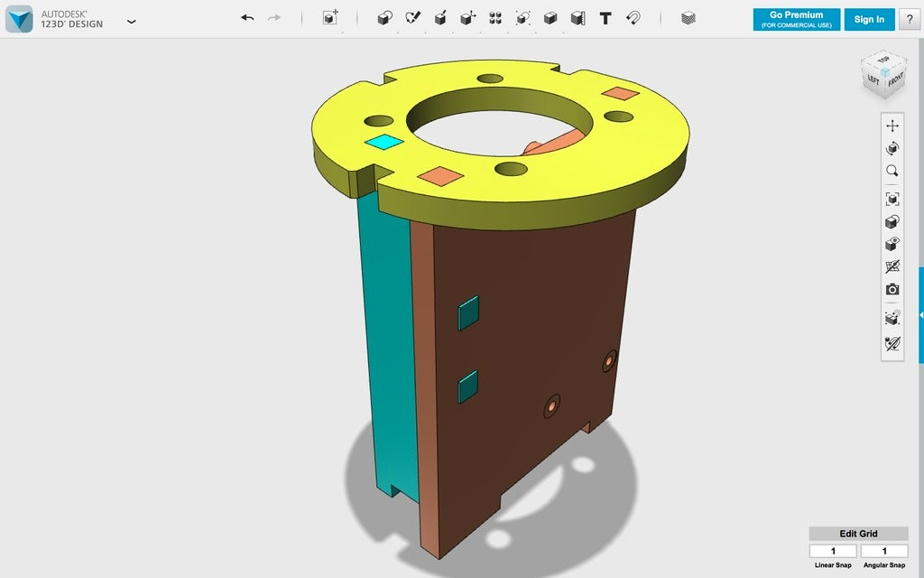Redo the last undone action

[x=274, y=18]
